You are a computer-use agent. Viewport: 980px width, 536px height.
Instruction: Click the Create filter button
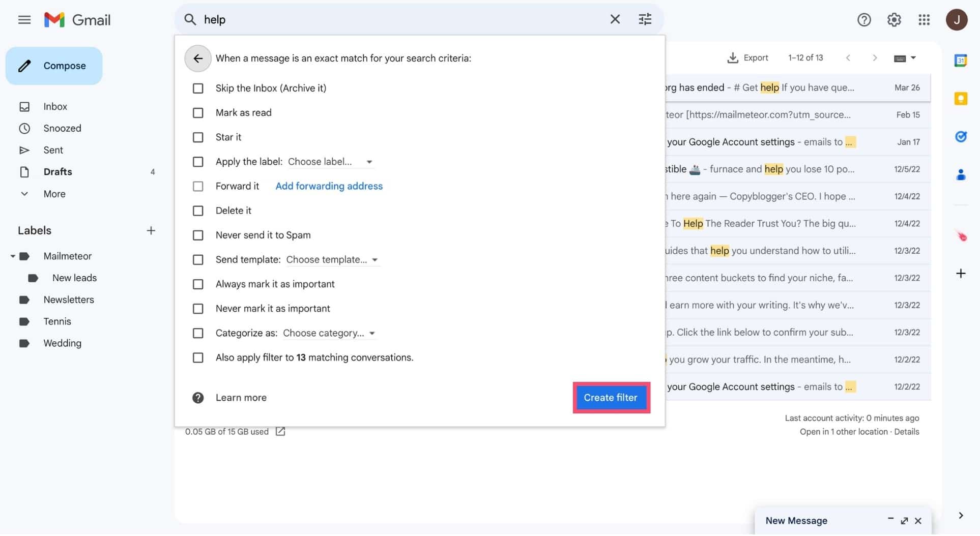611,398
